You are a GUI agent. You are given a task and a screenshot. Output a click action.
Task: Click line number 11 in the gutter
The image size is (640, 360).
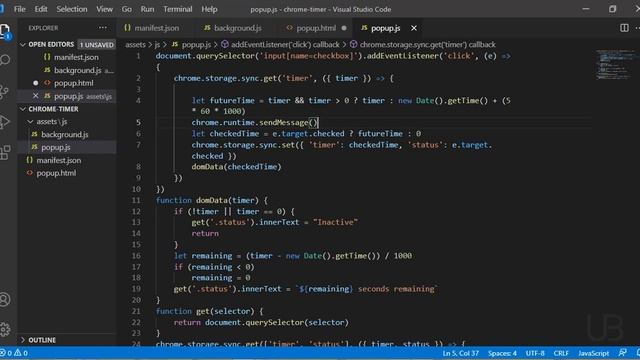(136, 200)
